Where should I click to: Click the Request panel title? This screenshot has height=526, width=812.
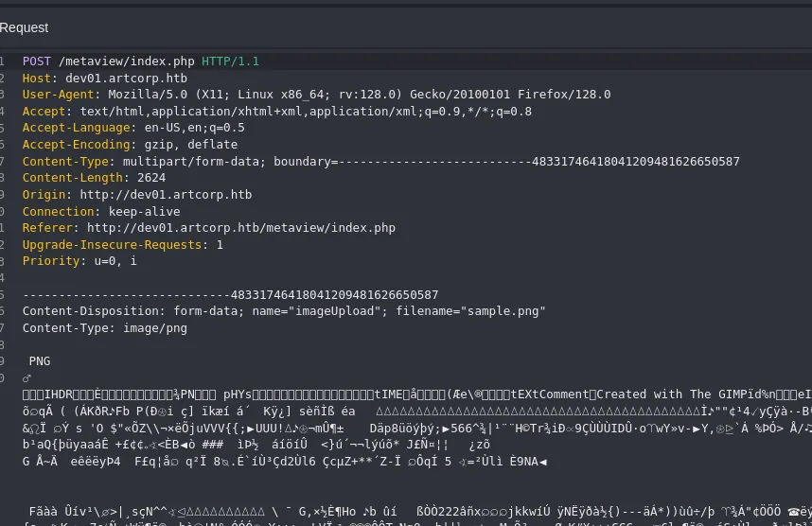point(25,27)
